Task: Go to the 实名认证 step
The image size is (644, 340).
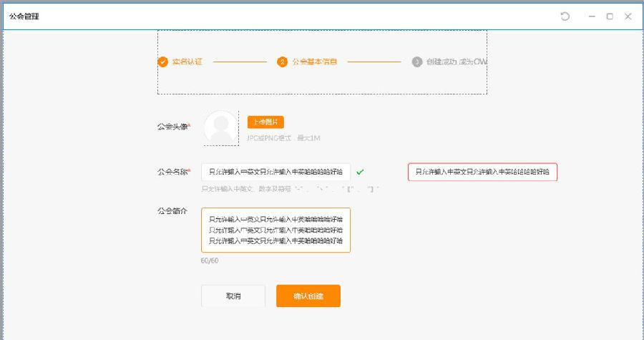Action: (187, 62)
